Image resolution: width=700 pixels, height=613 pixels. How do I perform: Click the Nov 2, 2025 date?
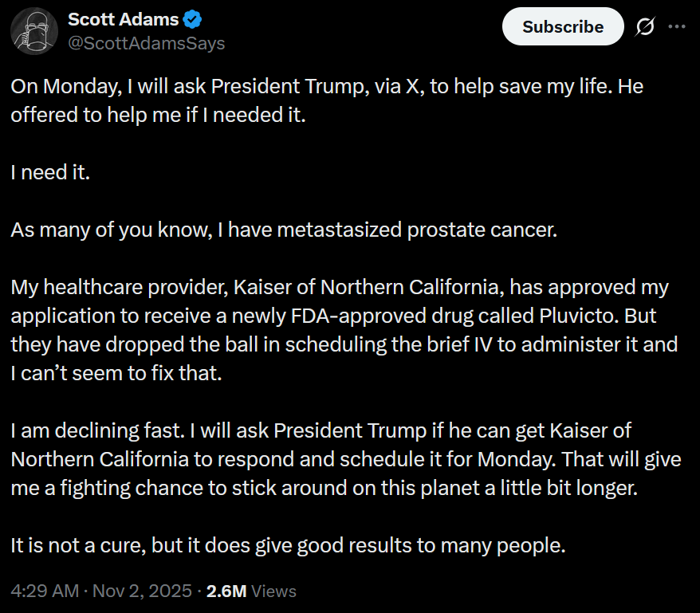142,591
